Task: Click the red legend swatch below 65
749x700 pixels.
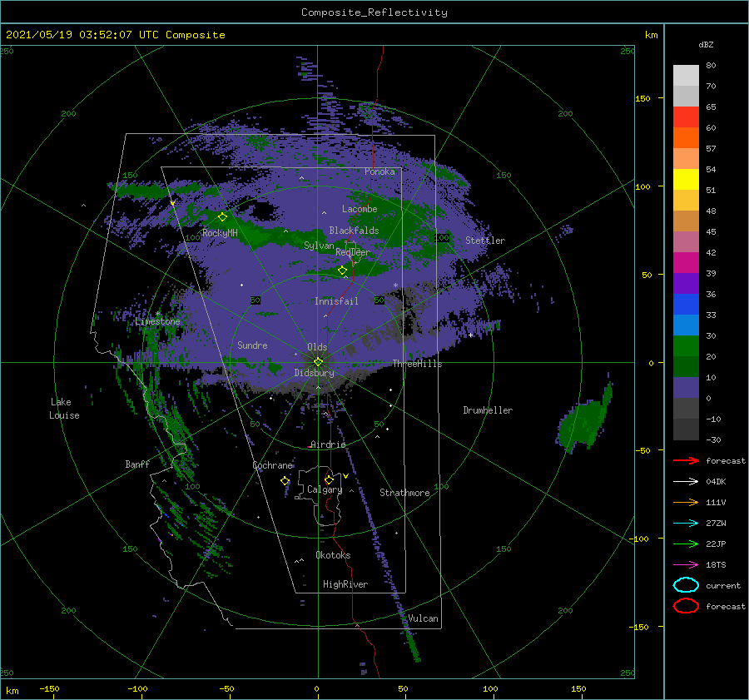Action: pyautogui.click(x=686, y=117)
